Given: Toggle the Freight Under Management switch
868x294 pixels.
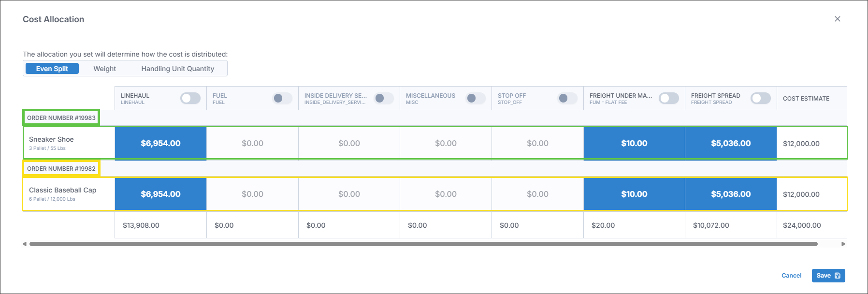Looking at the screenshot, I should [x=669, y=98].
